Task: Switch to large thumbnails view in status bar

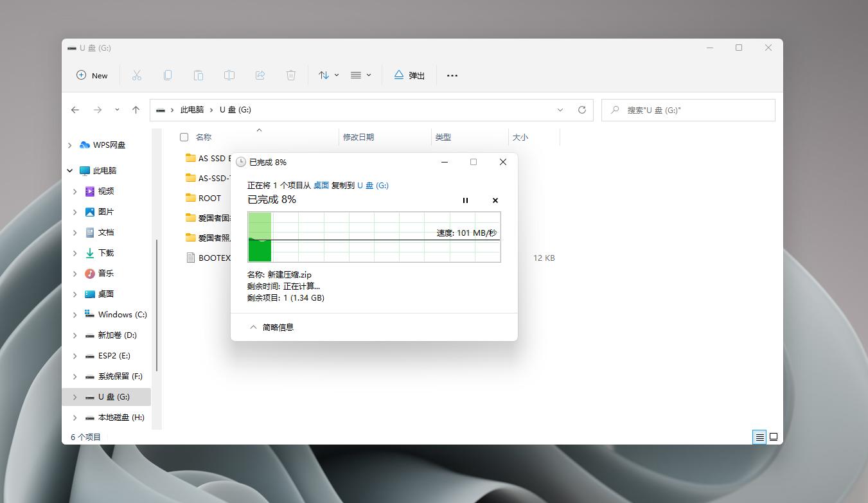Action: (x=774, y=437)
